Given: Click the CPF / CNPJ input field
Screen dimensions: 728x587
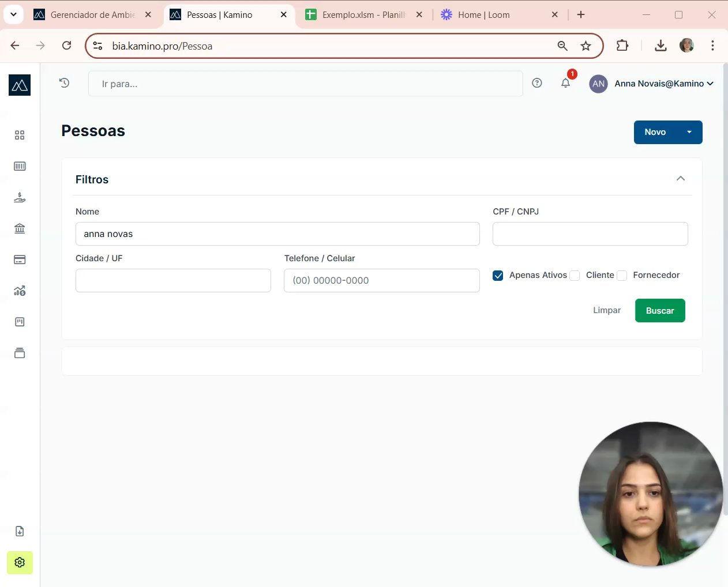Looking at the screenshot, I should click(590, 234).
